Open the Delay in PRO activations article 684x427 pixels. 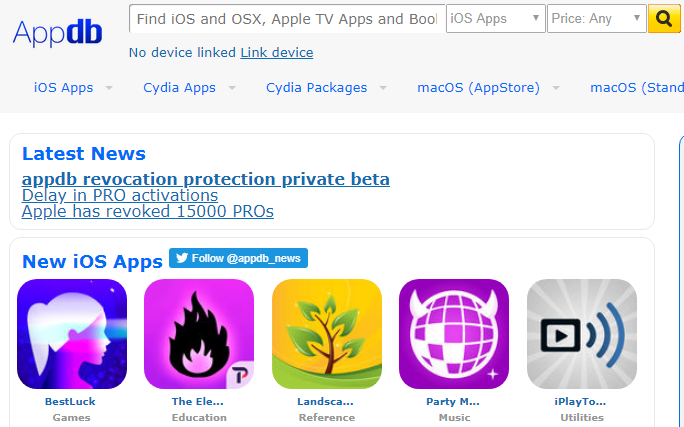pos(120,195)
